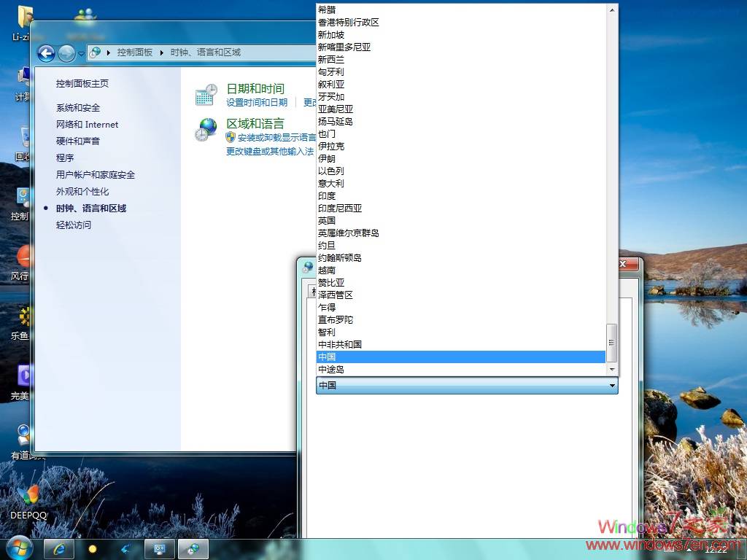The height and width of the screenshot is (560, 747).
Task: Launch Internet Explorer from the taskbar
Action: click(58, 548)
